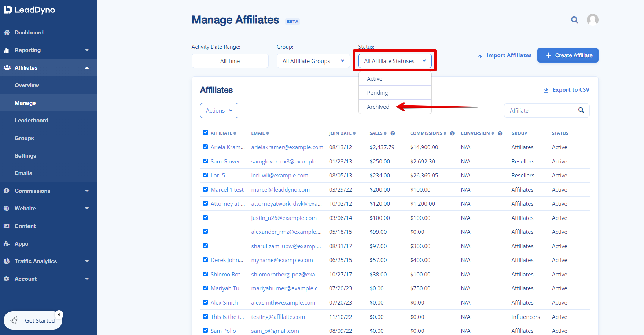Viewport: 644px width, 335px height.
Task: Click the Account gear icon
Action: coord(6,279)
